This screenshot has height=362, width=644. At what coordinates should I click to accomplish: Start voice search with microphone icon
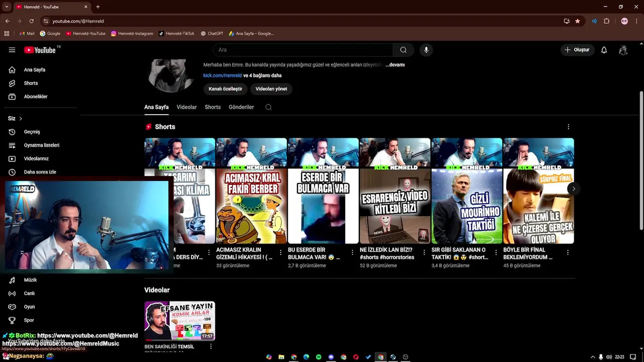coord(426,50)
